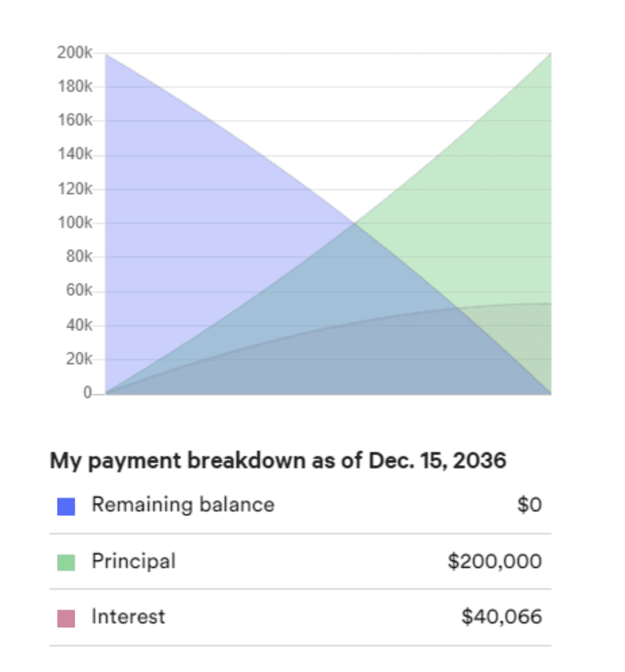Click the $40,066 interest value
The image size is (625, 672).
tap(501, 617)
